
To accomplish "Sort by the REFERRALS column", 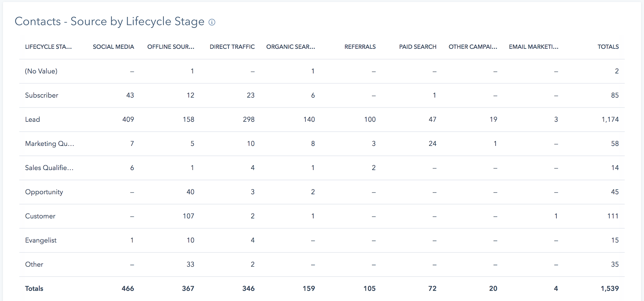I will click(360, 47).
